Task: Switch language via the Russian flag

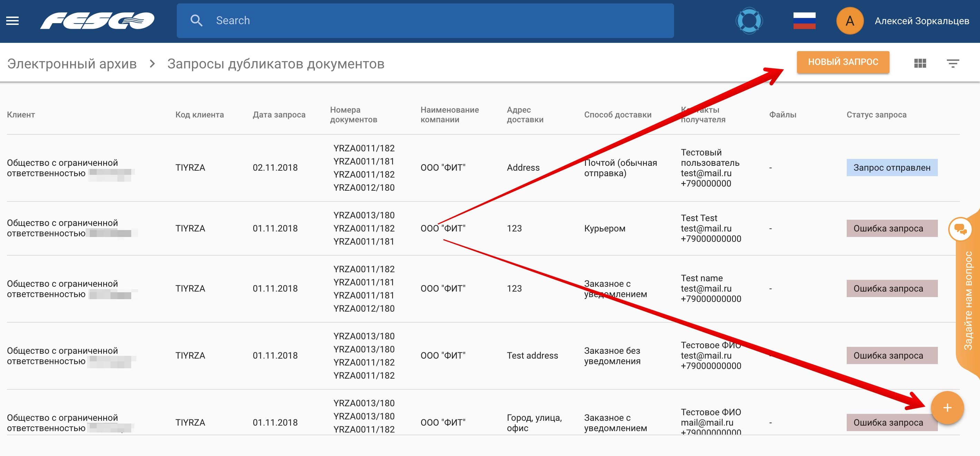Action: coord(804,20)
